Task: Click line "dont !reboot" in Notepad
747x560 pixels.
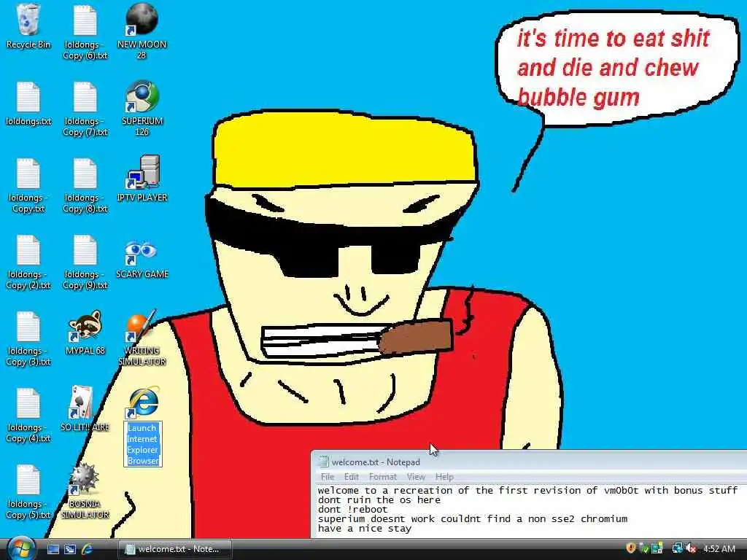Action: pyautogui.click(x=353, y=510)
